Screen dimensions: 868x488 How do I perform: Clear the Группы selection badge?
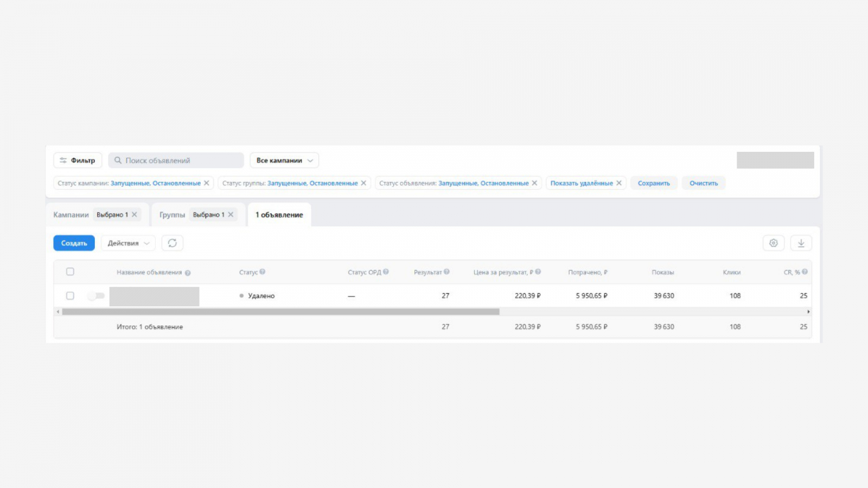[x=231, y=215]
